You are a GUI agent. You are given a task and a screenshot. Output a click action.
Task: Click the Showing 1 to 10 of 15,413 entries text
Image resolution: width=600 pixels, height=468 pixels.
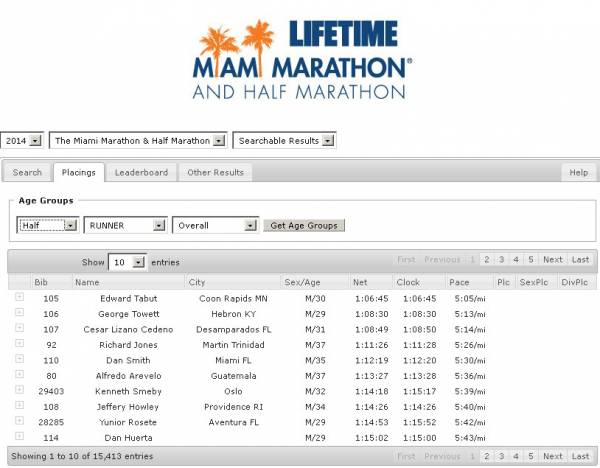coord(82,456)
